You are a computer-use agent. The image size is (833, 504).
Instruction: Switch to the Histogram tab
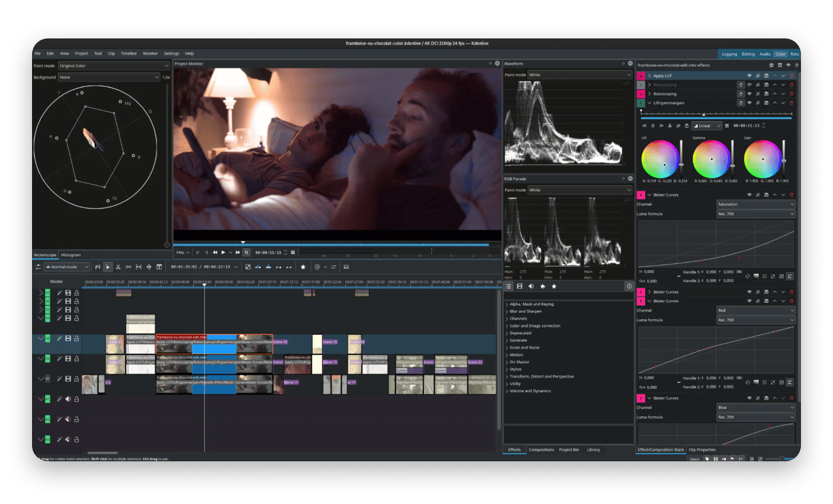click(x=71, y=255)
